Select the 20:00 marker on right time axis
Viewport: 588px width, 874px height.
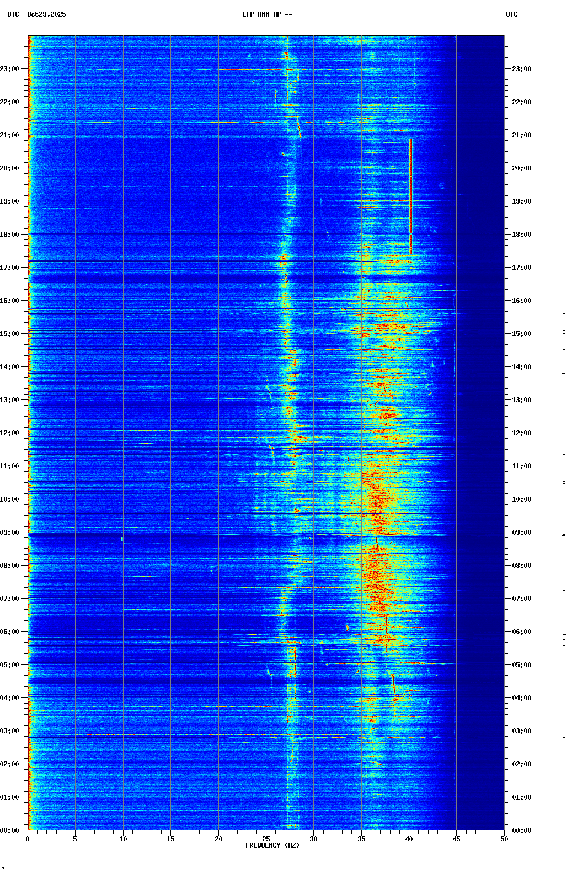coord(521,168)
